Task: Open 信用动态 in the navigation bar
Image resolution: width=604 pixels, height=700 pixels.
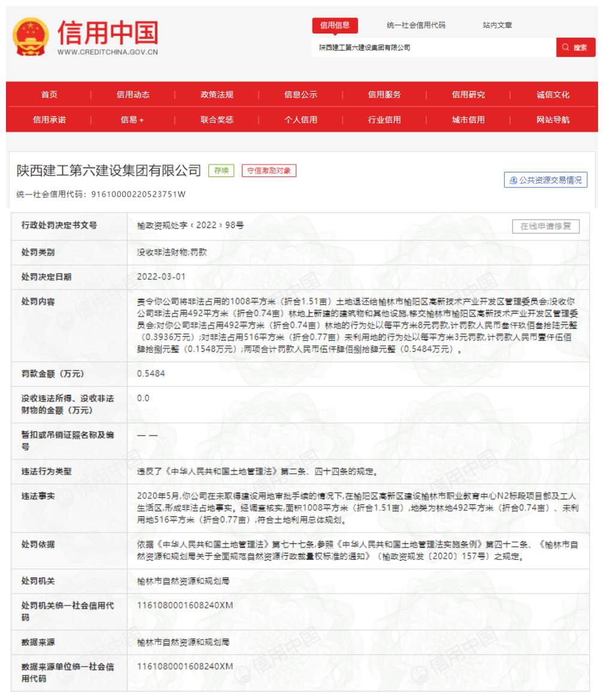Action: pyautogui.click(x=133, y=95)
